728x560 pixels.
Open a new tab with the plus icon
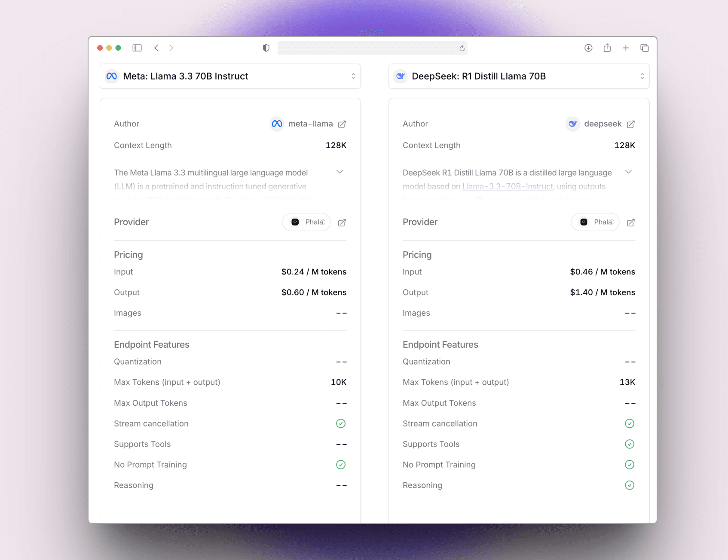(626, 48)
